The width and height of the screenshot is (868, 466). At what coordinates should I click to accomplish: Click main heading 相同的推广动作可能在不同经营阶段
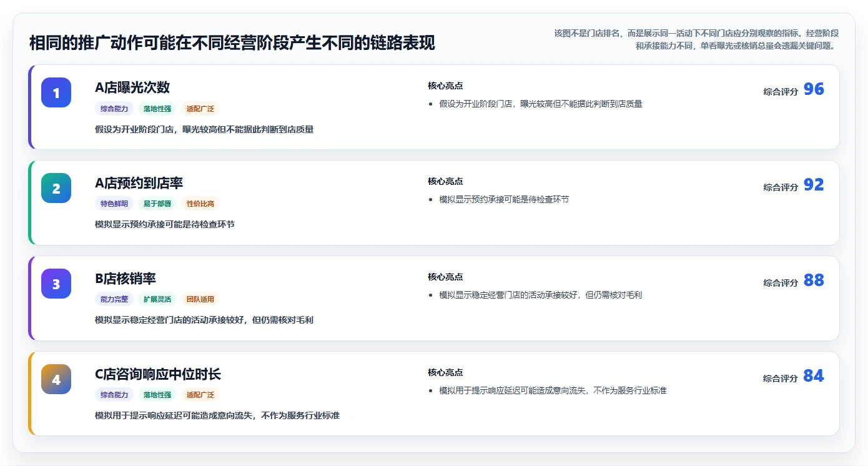pyautogui.click(x=232, y=43)
